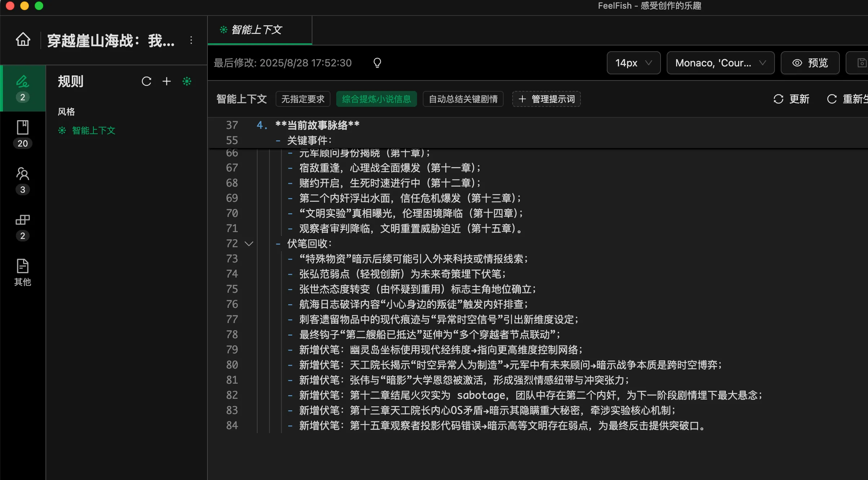Select the 无指定要求 prompt option

(x=303, y=99)
